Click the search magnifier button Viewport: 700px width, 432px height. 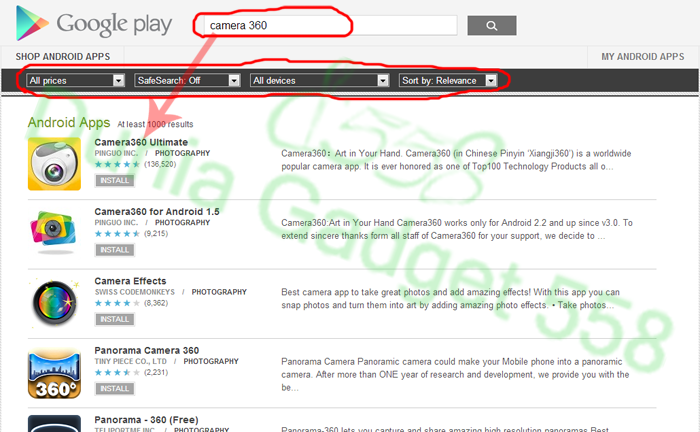[x=492, y=25]
